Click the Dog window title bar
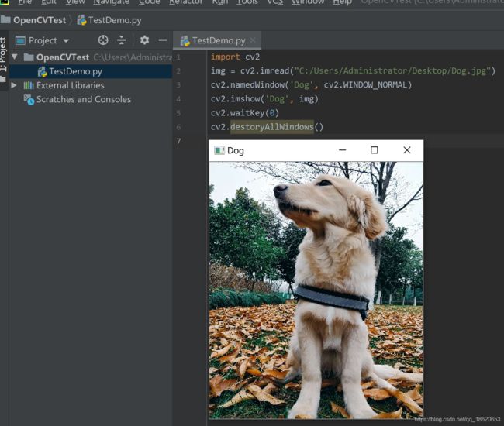This screenshot has width=504, height=426. coord(316,150)
